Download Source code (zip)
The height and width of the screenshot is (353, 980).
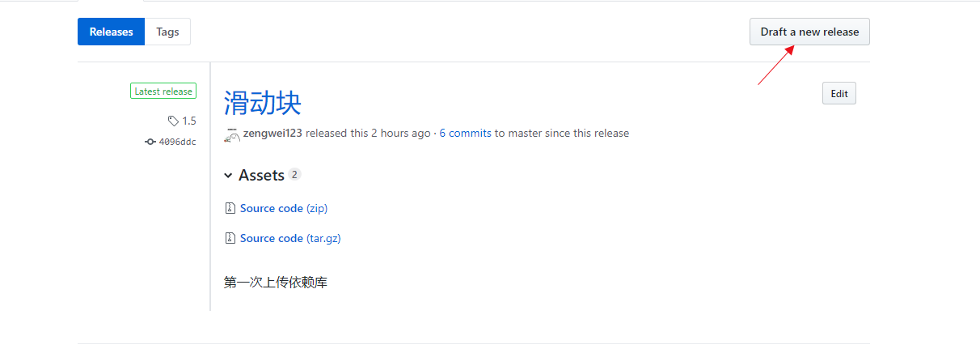(x=283, y=208)
